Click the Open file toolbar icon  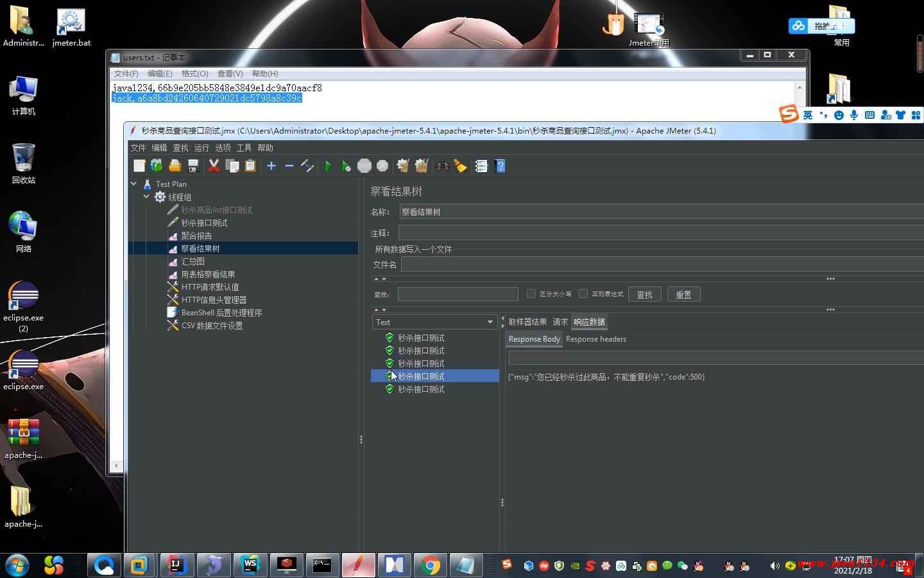175,166
